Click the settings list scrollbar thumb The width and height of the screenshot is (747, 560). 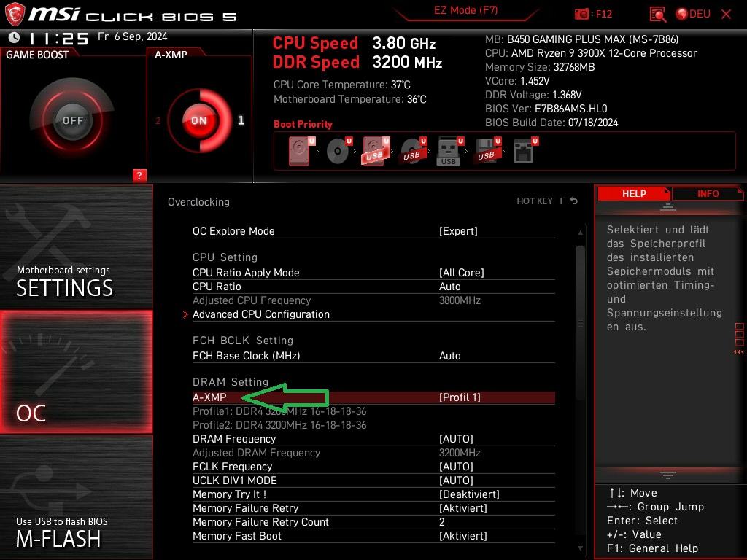[580, 324]
